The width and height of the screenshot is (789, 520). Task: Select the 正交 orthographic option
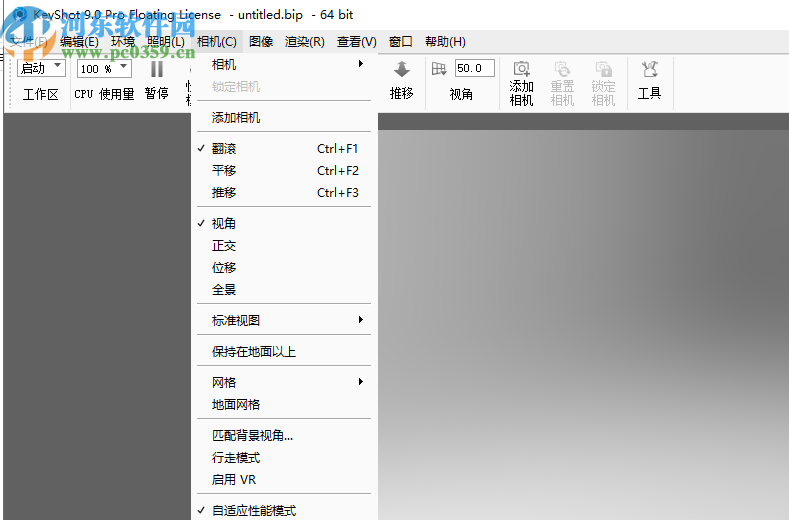click(284, 246)
